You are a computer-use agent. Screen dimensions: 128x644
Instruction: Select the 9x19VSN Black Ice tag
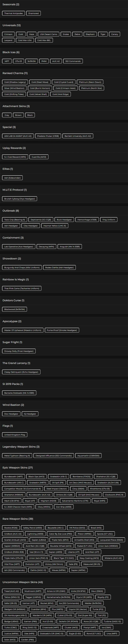pos(32,61)
